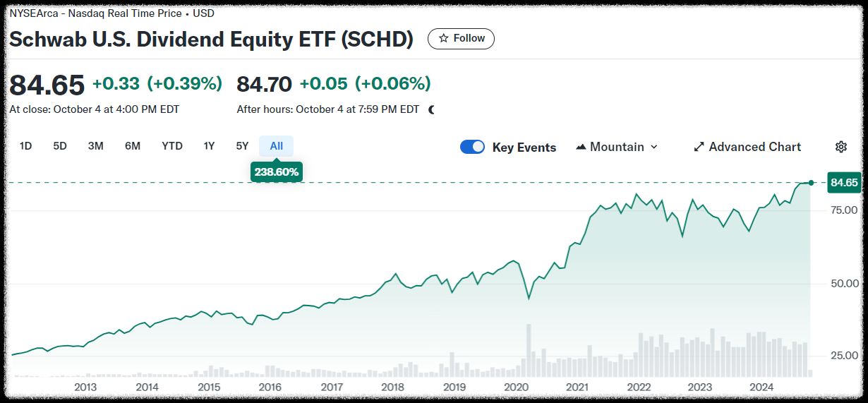
Task: Click the 84.65 current price tag on chart
Action: (x=844, y=183)
